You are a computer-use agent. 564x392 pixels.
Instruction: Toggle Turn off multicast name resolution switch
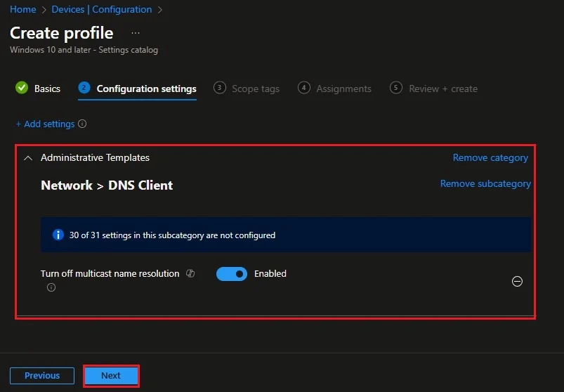pos(232,274)
